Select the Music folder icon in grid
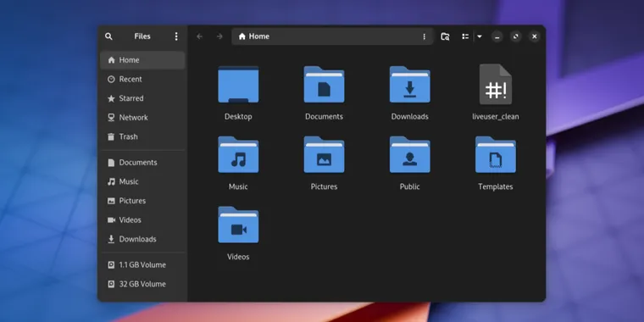This screenshot has width=644, height=322. click(238, 154)
